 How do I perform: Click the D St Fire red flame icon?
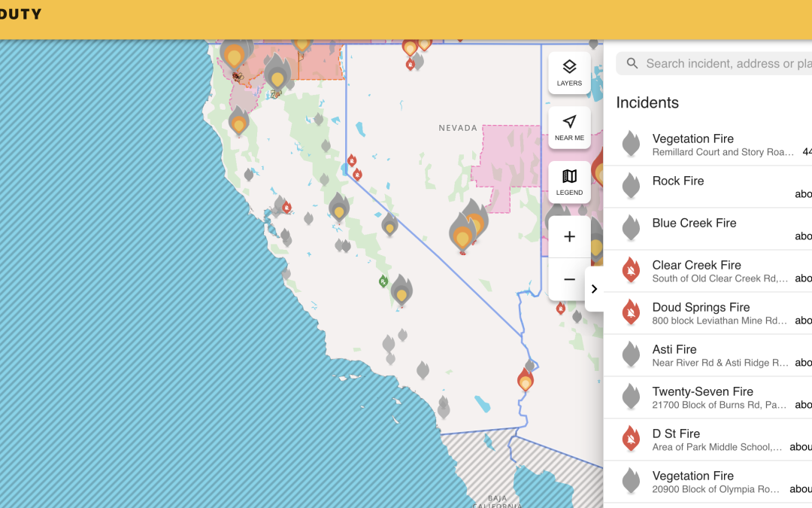coord(632,440)
